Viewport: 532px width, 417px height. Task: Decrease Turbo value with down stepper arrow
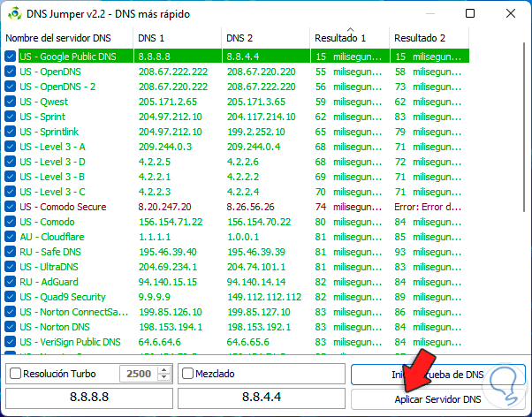164,377
